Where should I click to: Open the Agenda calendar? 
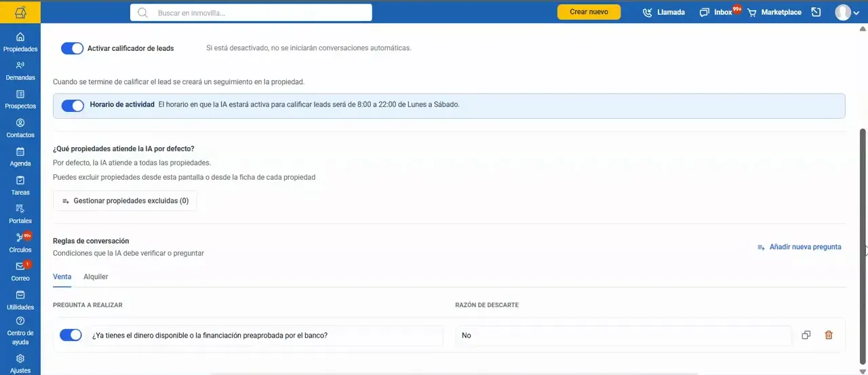click(20, 157)
